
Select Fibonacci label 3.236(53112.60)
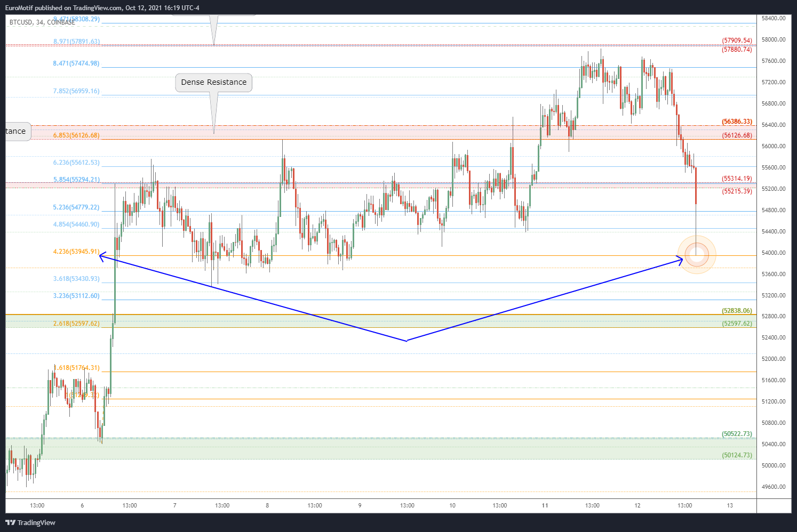click(76, 296)
